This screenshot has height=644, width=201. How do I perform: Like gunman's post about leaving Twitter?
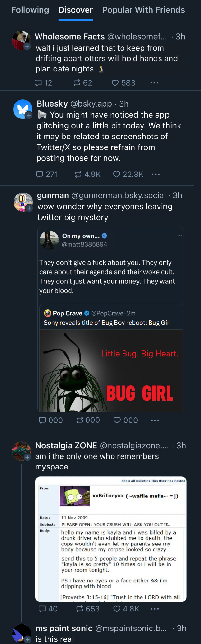(x=117, y=420)
